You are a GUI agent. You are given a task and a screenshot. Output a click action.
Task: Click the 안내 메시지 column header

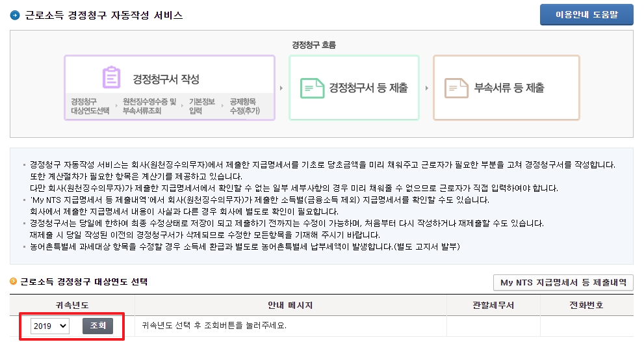coord(290,305)
